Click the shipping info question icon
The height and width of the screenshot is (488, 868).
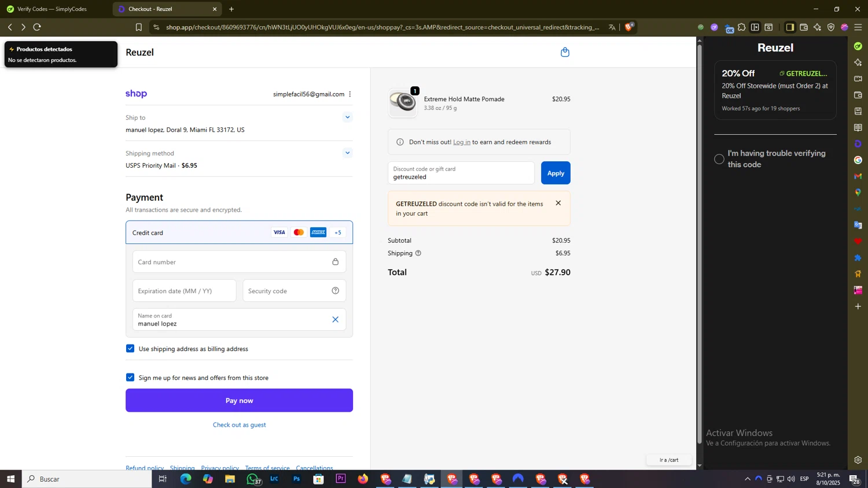[x=418, y=253]
